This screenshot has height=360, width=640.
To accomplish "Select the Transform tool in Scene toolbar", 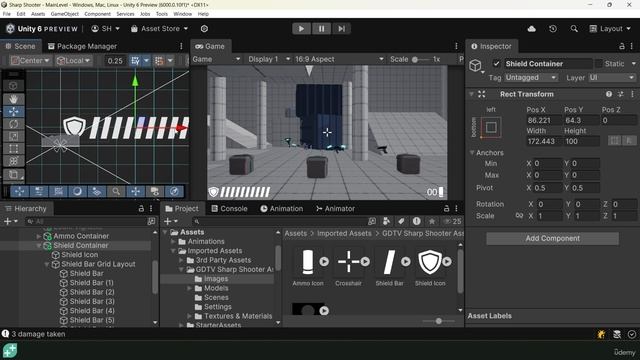I will 13,161.
